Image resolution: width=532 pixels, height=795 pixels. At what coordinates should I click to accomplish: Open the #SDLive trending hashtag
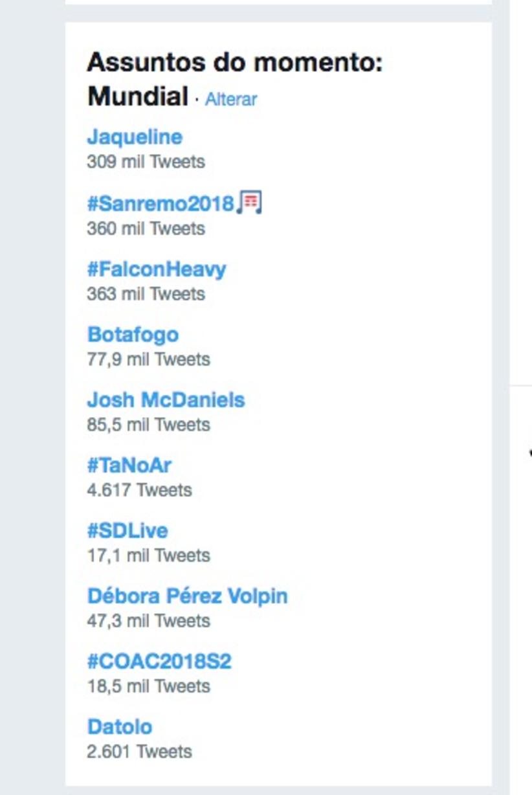[127, 531]
